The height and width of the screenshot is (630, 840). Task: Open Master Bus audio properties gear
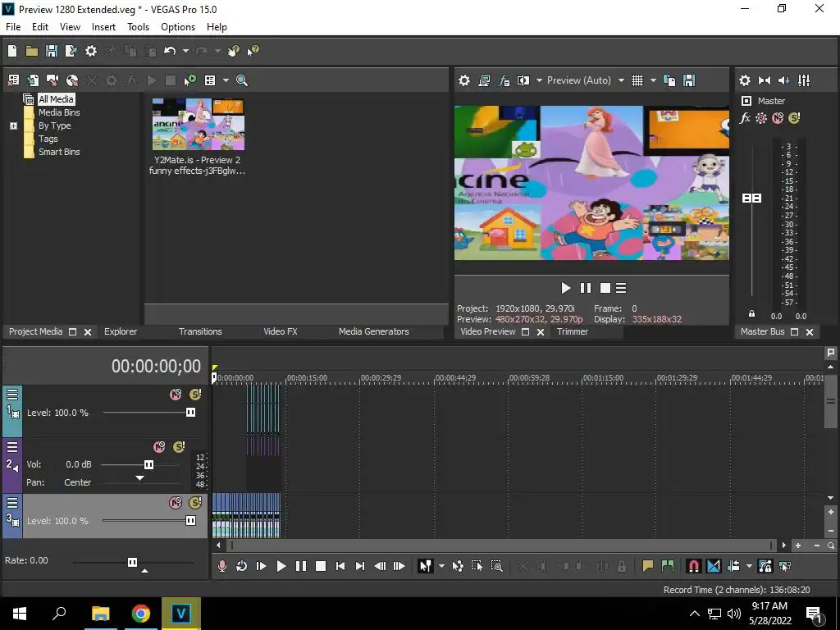tap(745, 80)
